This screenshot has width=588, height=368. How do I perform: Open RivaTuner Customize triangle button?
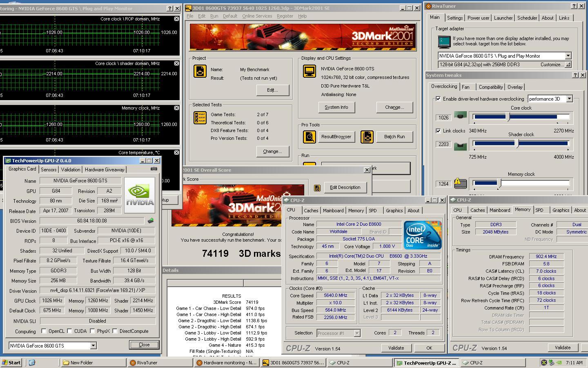[x=568, y=65]
